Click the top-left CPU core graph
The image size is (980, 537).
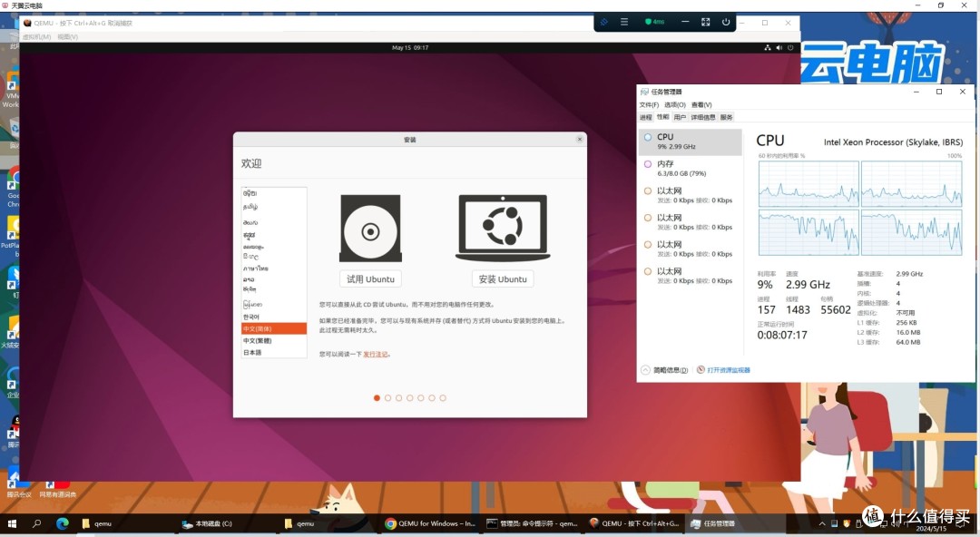click(808, 184)
